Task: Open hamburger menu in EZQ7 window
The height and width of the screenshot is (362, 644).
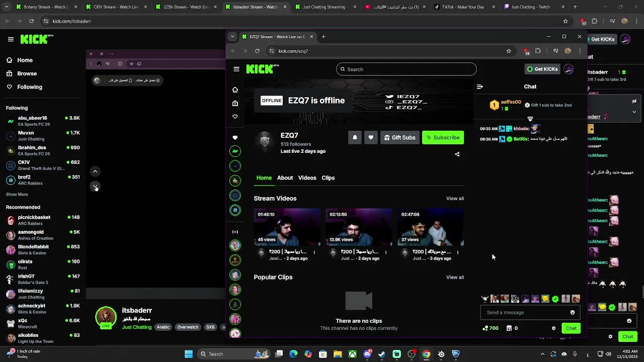Action: coord(236,69)
